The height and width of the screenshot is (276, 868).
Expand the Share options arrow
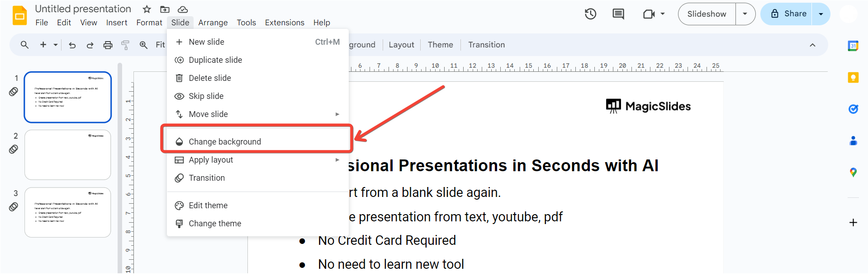(x=821, y=14)
